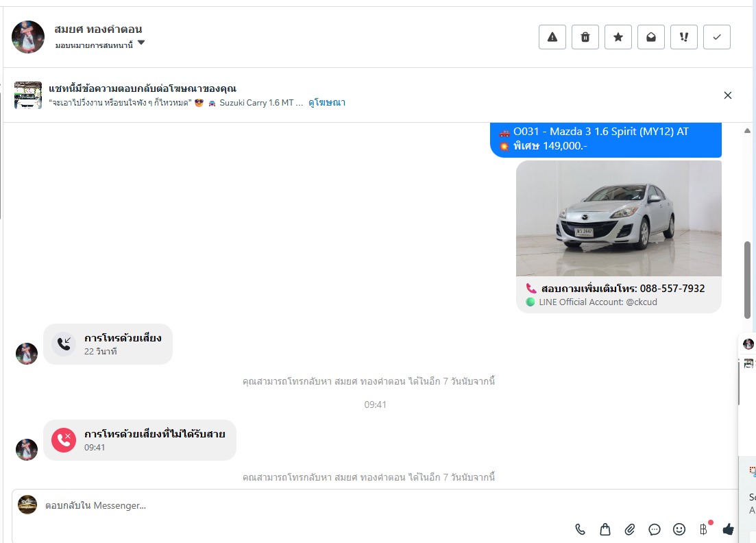Click page avatar beside reply field
Image resolution: width=756 pixels, height=543 pixels.
27,505
